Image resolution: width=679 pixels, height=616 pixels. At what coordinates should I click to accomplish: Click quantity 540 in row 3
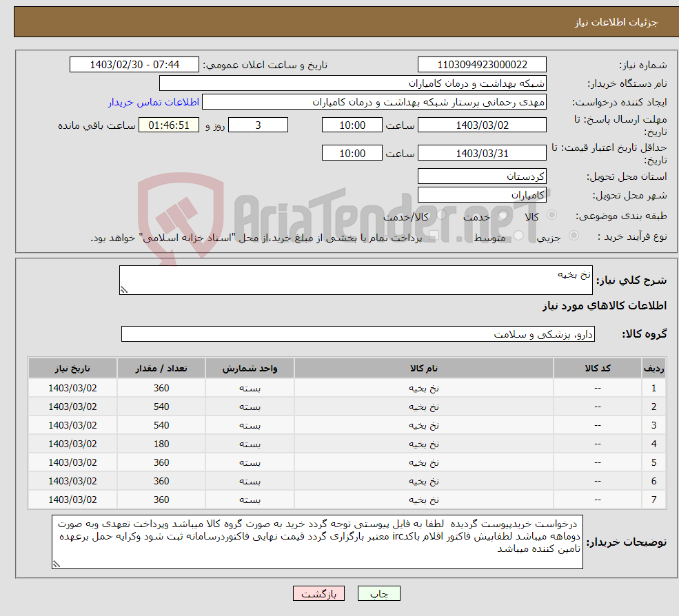point(161,426)
